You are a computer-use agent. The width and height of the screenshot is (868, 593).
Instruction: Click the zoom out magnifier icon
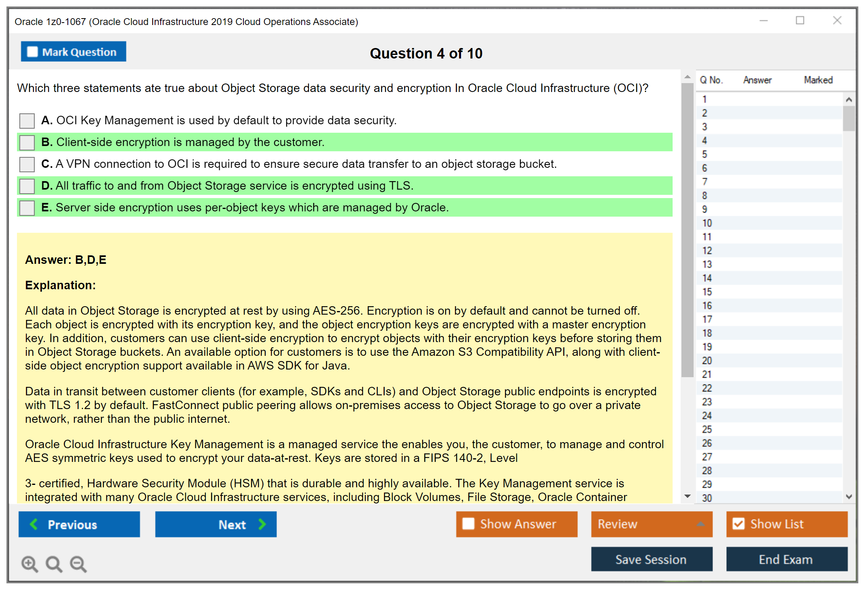(x=78, y=564)
